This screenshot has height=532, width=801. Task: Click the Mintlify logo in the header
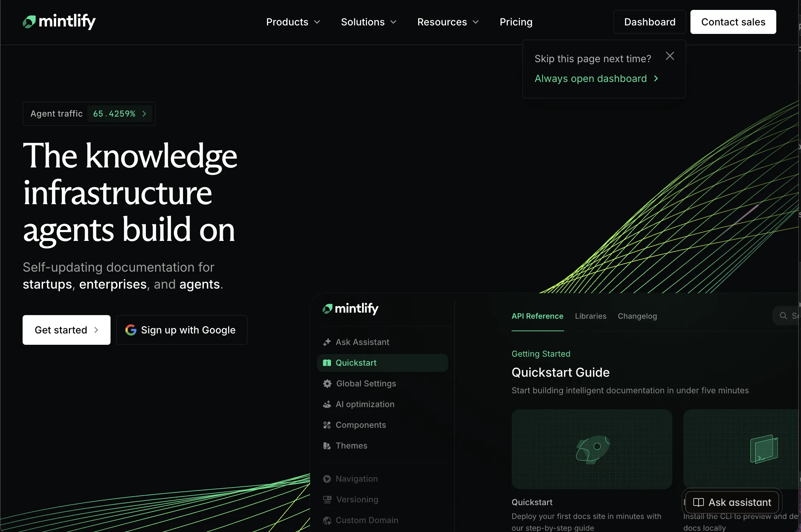coord(59,22)
